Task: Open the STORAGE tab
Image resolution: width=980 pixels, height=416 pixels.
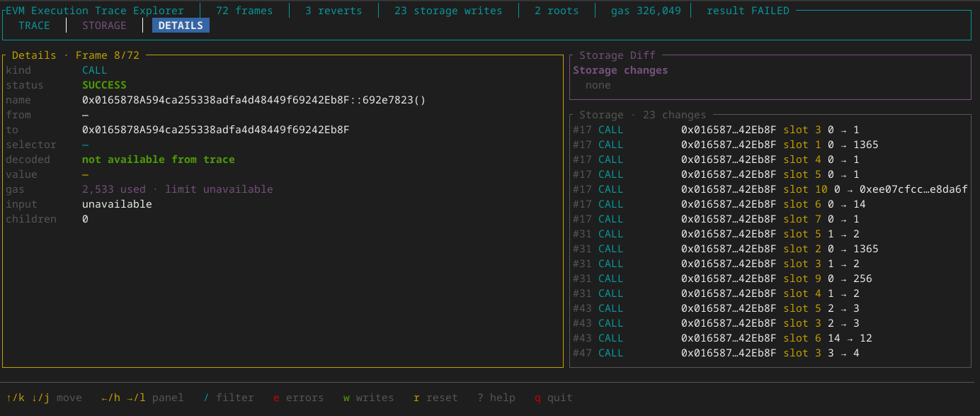Action: (x=104, y=26)
